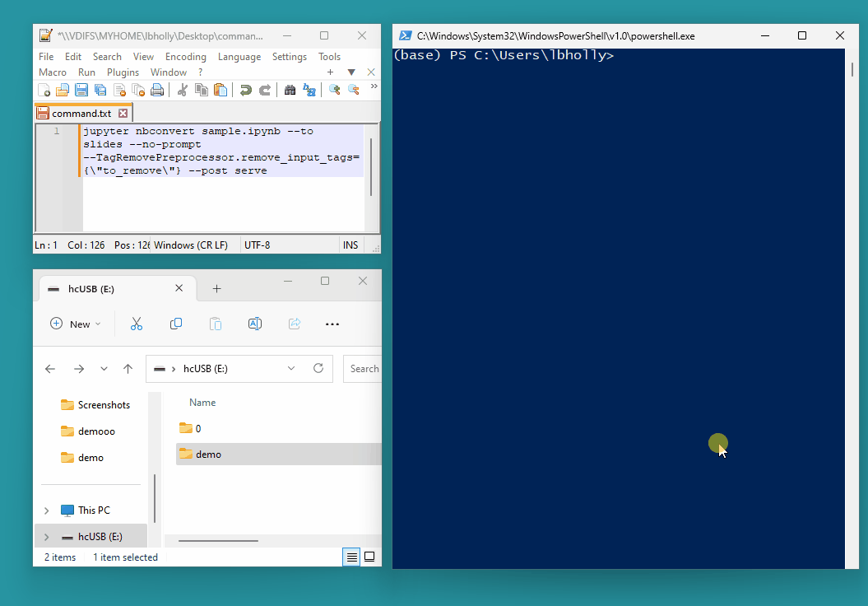Viewport: 868px width, 606px height.
Task: Click the Print icon in Notepad++ toolbar
Action: click(156, 91)
